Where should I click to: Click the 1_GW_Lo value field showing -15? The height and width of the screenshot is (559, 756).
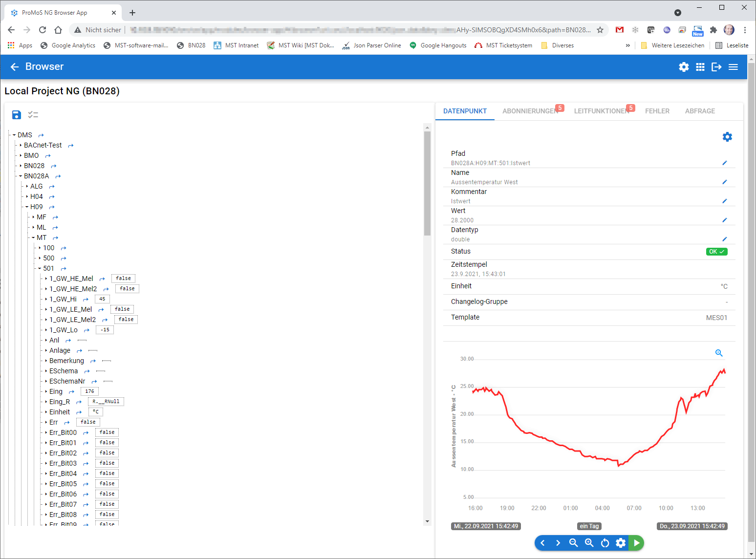click(105, 330)
